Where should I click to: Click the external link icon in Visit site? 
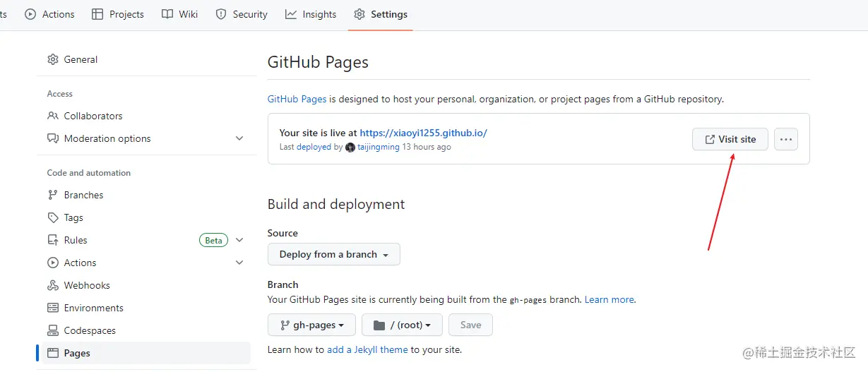click(x=710, y=140)
